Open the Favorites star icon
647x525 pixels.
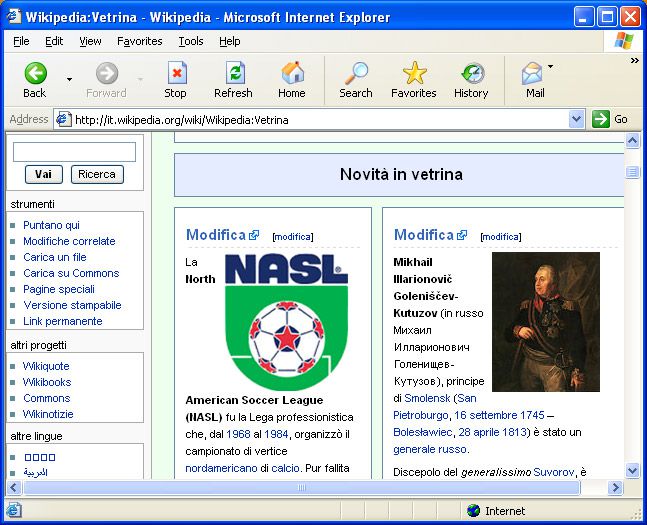[x=413, y=73]
